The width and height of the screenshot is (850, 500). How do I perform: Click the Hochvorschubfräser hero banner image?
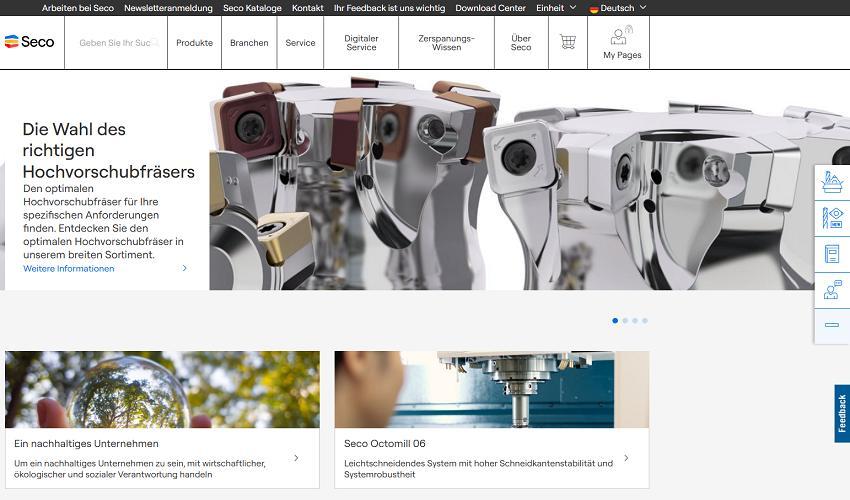tap(530, 182)
